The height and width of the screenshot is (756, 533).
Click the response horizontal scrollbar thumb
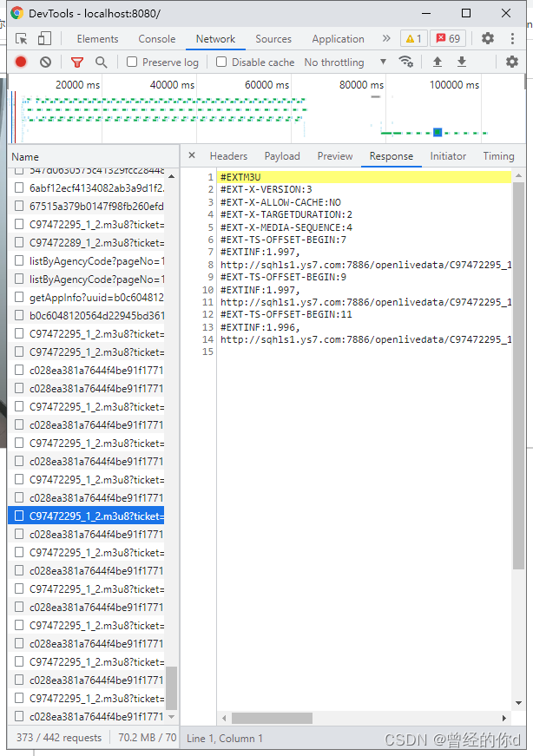(272, 718)
